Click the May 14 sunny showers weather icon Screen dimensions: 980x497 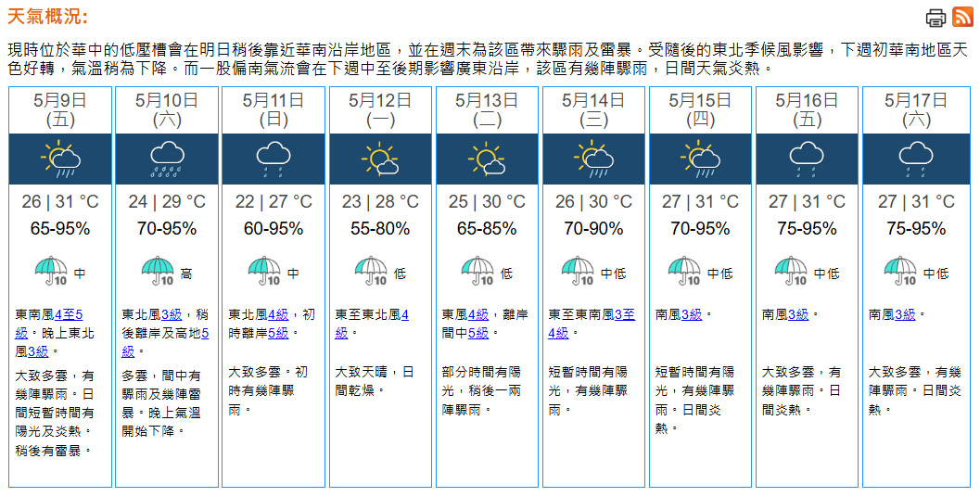593,159
